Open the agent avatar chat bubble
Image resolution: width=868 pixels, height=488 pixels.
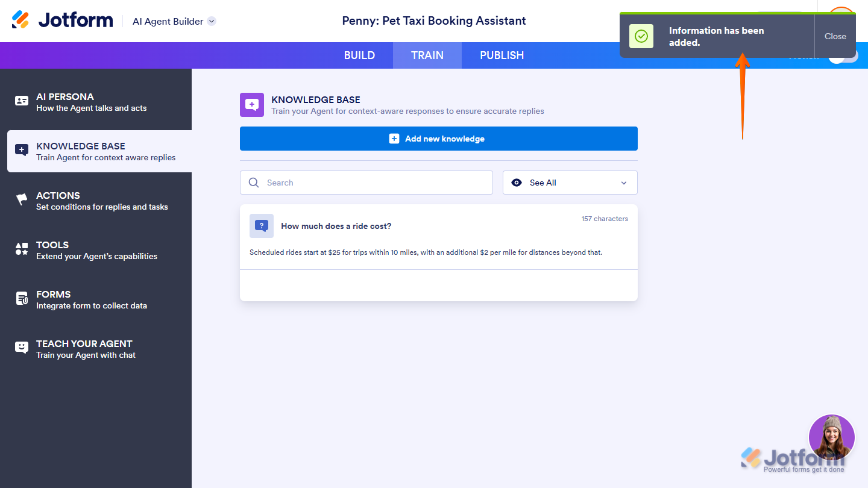click(831, 437)
